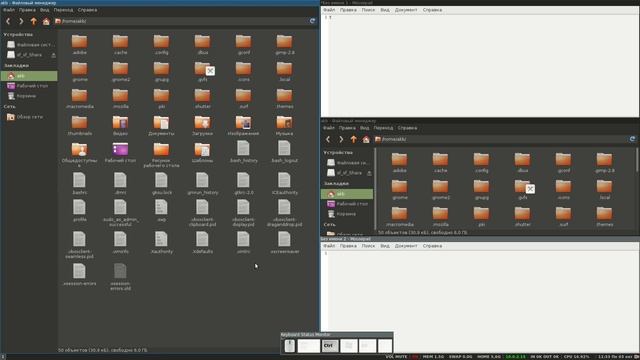
Task: Open the .cache folder in left file manager
Action: click(120, 44)
